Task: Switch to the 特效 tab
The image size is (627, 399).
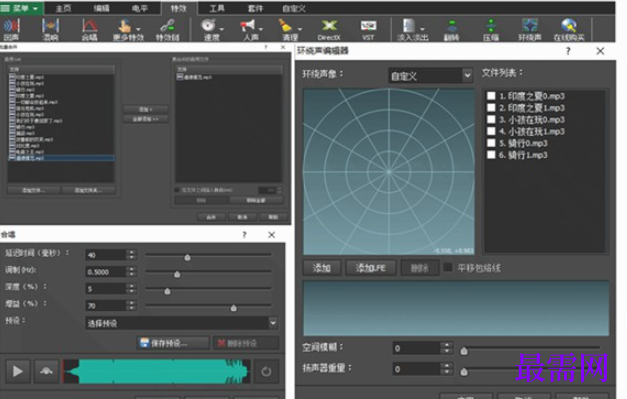Action: [x=178, y=8]
